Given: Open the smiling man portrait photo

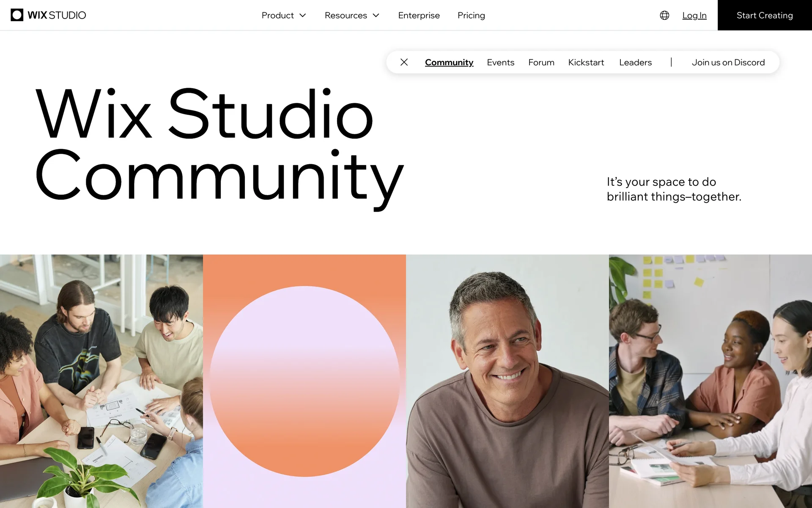Looking at the screenshot, I should pos(507,381).
